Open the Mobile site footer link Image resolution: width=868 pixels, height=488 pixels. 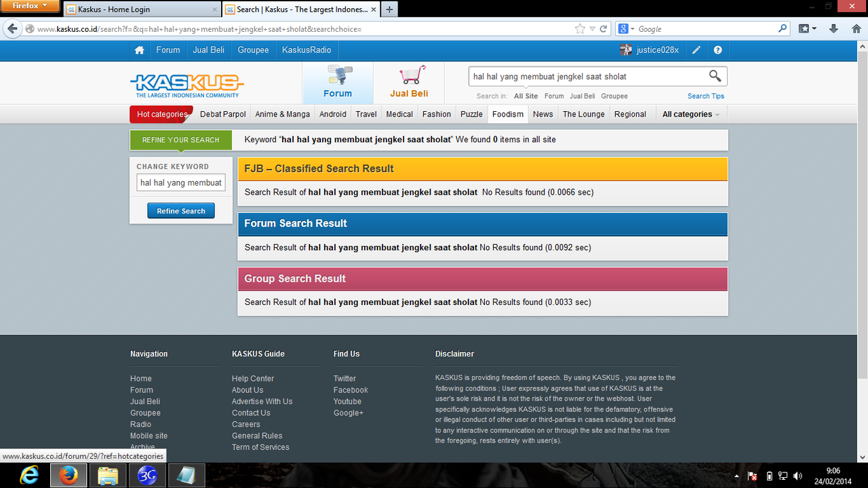(x=149, y=436)
